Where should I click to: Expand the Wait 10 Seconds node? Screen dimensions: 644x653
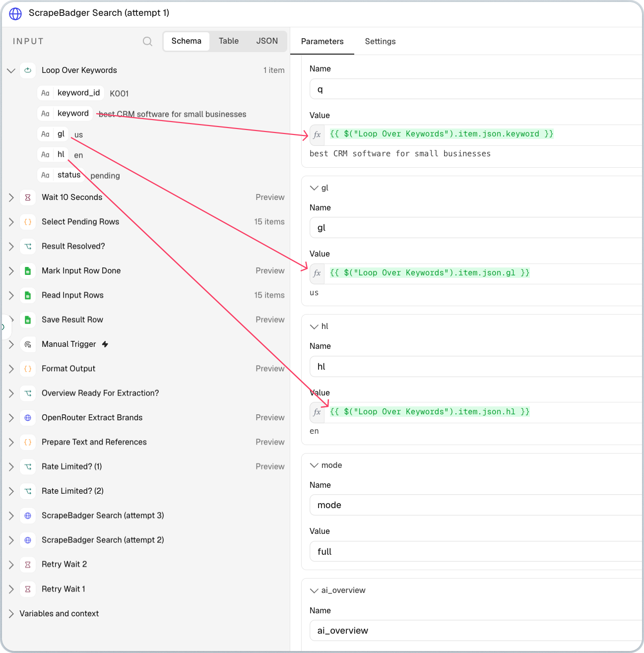pyautogui.click(x=11, y=197)
